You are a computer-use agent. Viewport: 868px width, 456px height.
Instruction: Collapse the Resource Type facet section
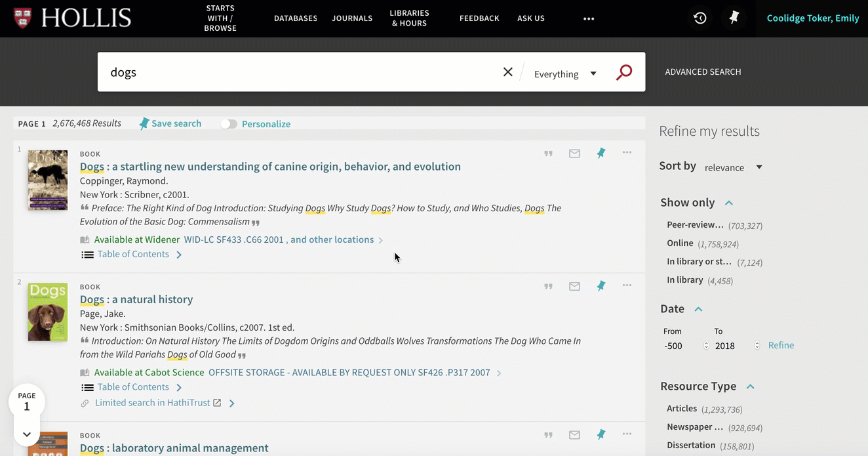coord(751,386)
